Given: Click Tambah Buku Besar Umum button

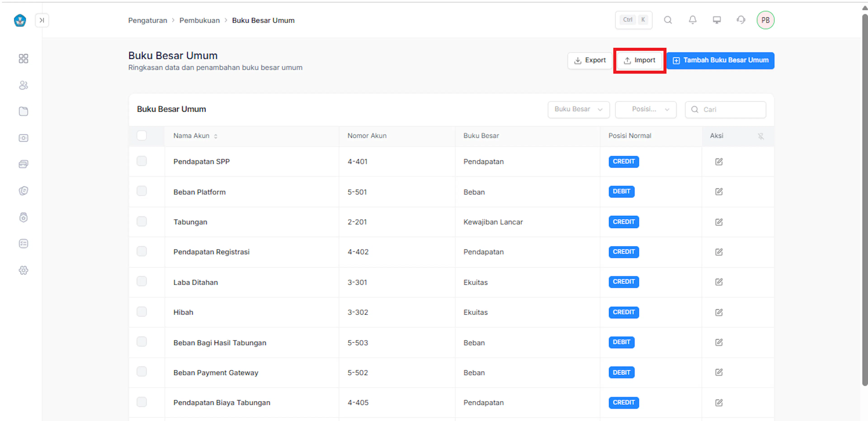Looking at the screenshot, I should click(720, 60).
